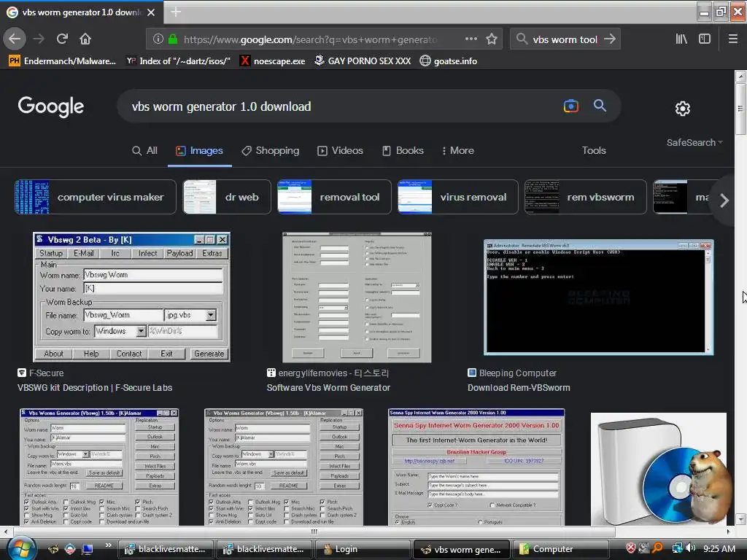
Task: Close the vbs worm generator tab
Action: 151,12
